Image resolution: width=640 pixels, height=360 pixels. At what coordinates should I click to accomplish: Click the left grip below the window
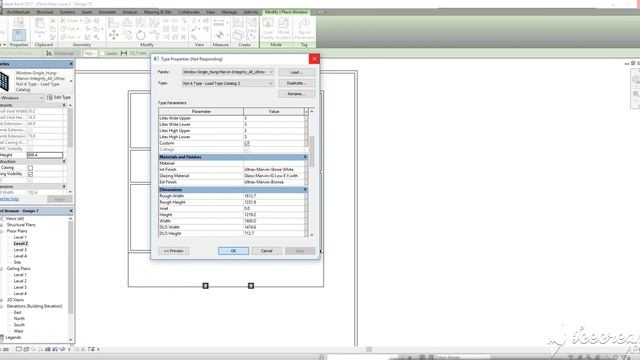206,286
